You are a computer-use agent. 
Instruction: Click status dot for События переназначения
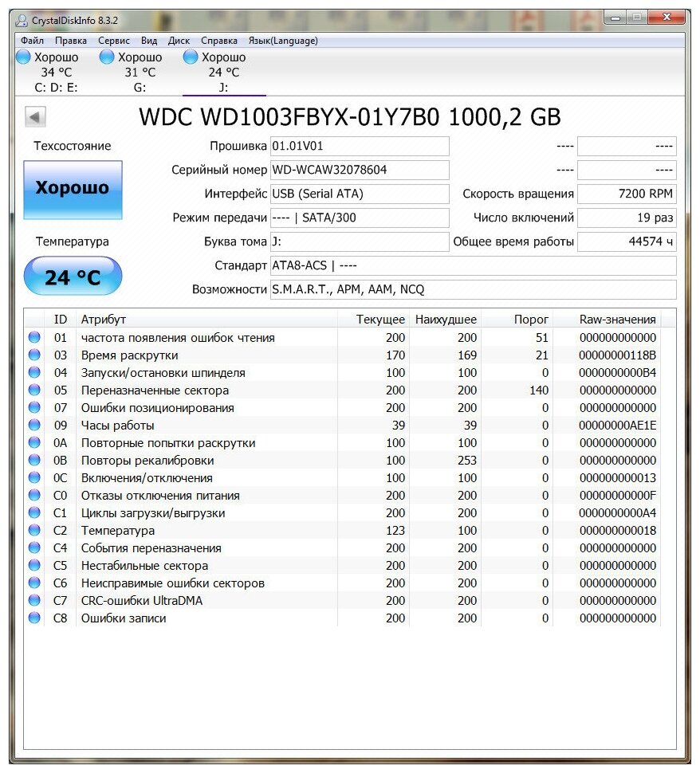point(34,547)
